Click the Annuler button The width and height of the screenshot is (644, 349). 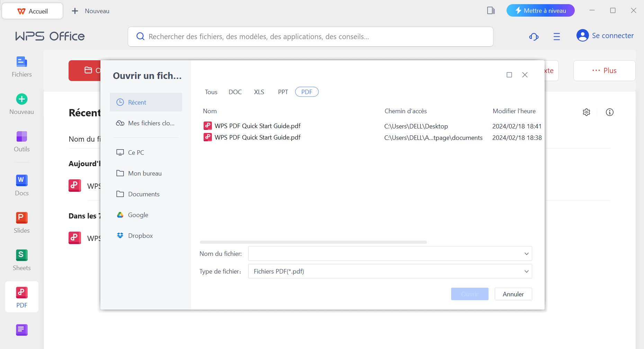tap(513, 294)
